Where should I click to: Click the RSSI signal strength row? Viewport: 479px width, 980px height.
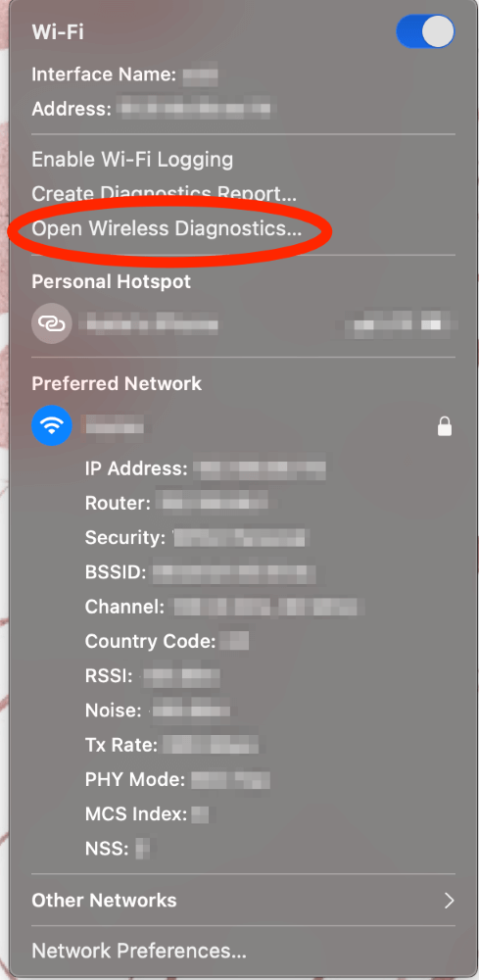pyautogui.click(x=153, y=676)
